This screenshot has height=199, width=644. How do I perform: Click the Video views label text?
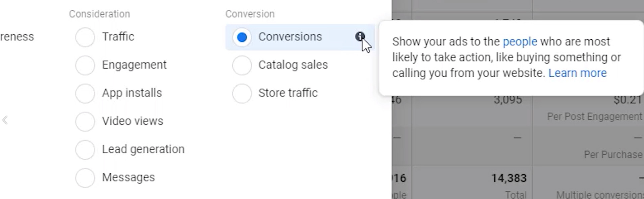point(132,121)
